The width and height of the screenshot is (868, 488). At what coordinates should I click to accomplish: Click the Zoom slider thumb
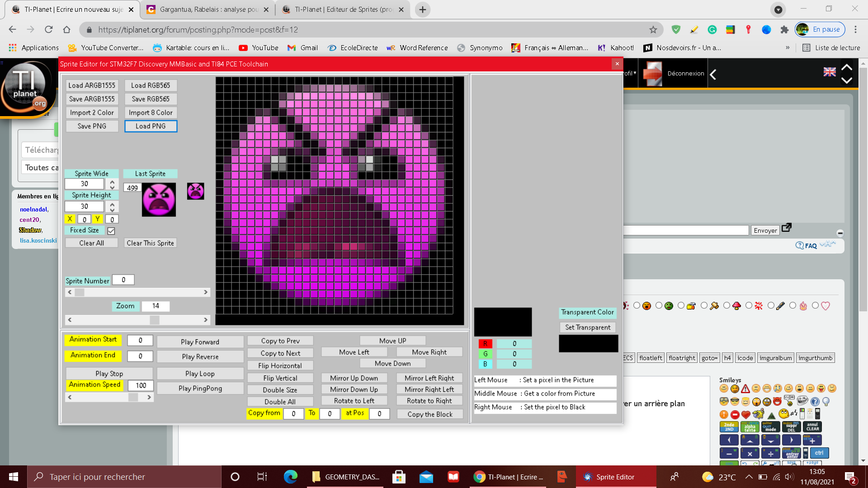point(155,319)
